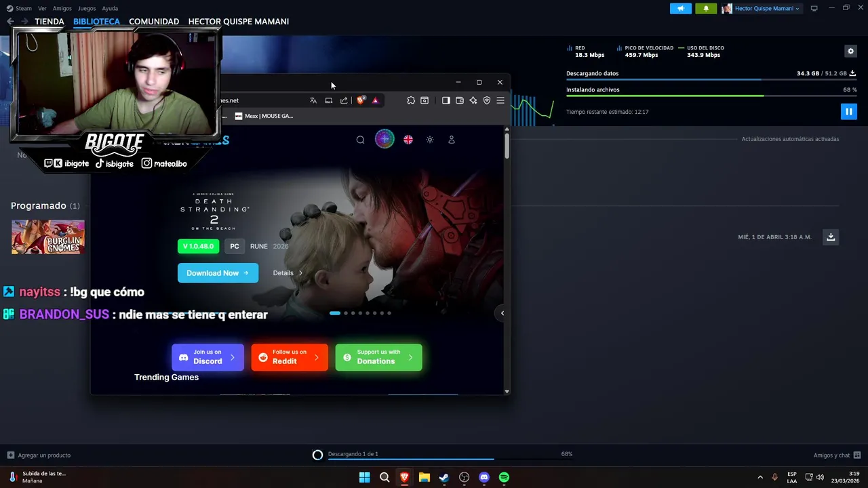
Task: Click the share page icon in the address bar
Action: pos(344,100)
